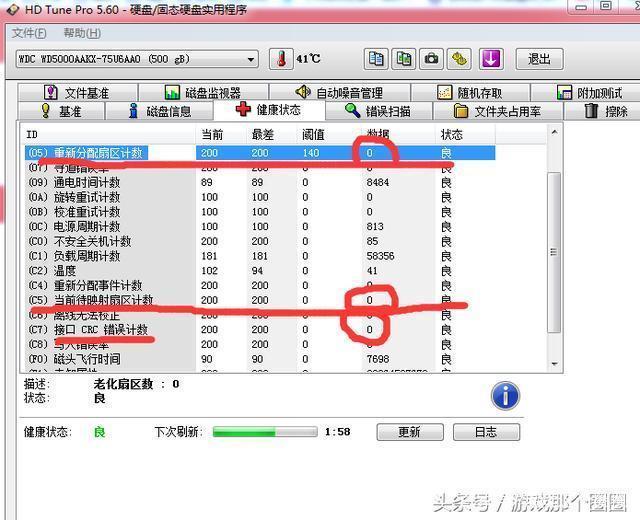Screen dimensions: 640x520
Task: Click the SMART list scrollbar thumb
Action: [554, 252]
